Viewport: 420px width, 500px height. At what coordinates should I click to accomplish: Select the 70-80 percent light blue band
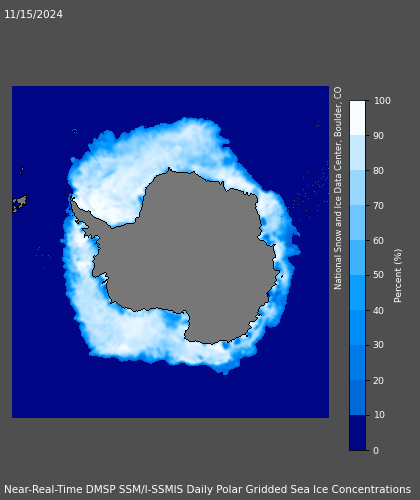click(357, 188)
